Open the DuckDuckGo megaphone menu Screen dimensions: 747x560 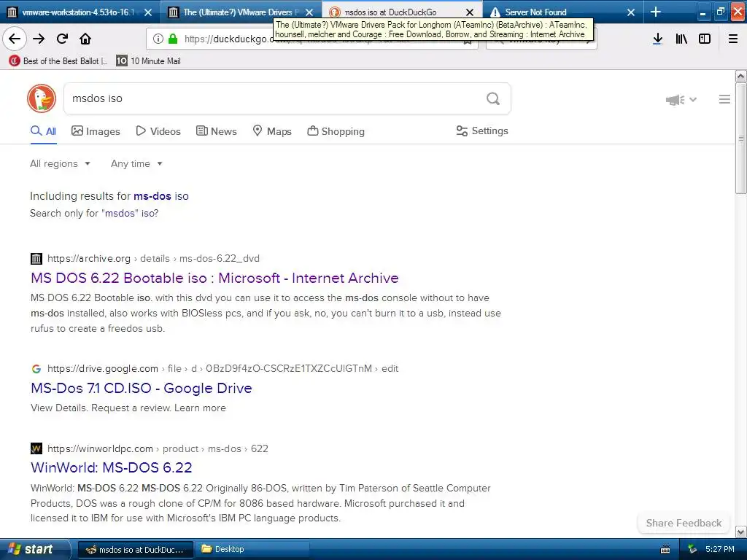[681, 99]
